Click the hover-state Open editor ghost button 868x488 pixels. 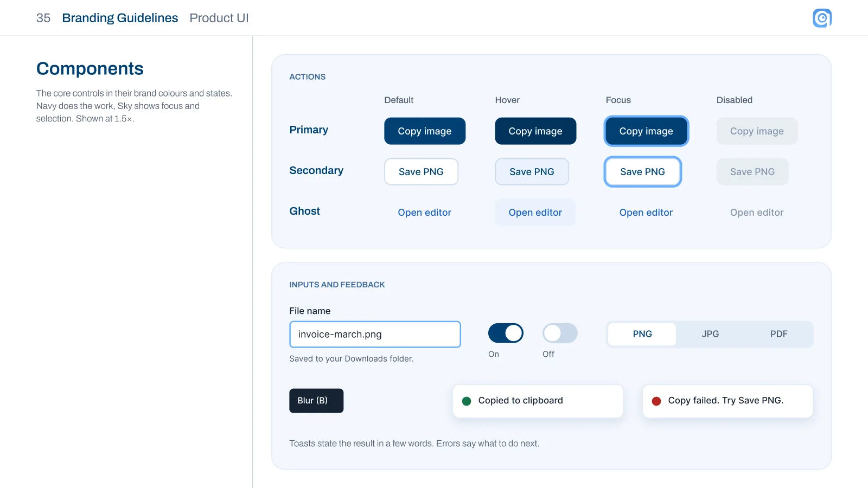[535, 213]
